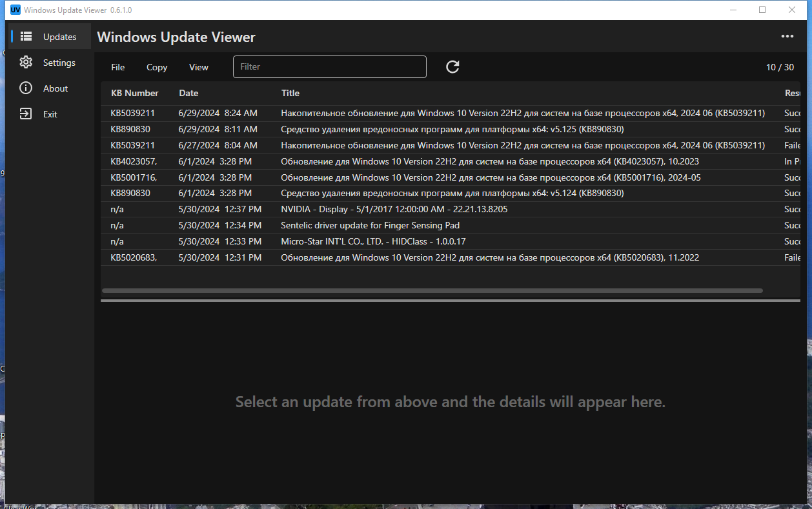Viewport: 812px width, 509px height.
Task: Click title ending (KB4023057), 10.2023
Action: [490, 161]
